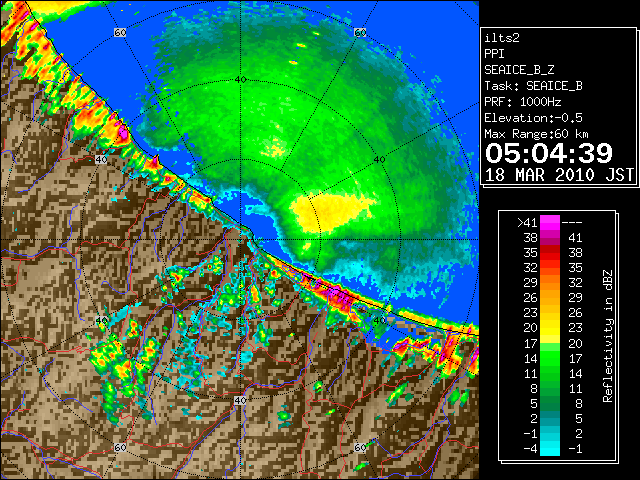Select the Task: SEAICE_B line
Viewport: 640px width, 480px height.
point(533,86)
